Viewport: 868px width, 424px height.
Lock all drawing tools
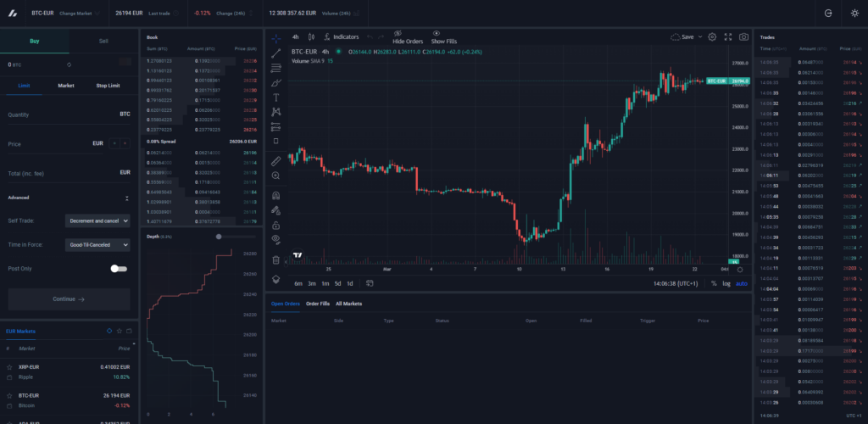tap(275, 226)
